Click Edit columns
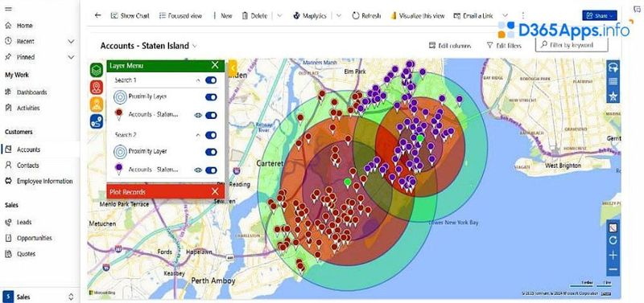The width and height of the screenshot is (644, 303). [450, 46]
